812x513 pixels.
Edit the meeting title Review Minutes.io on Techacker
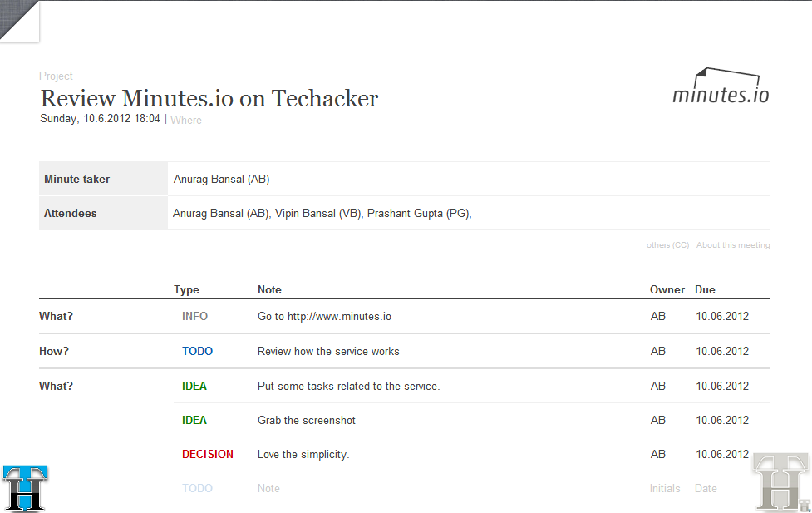pyautogui.click(x=209, y=98)
